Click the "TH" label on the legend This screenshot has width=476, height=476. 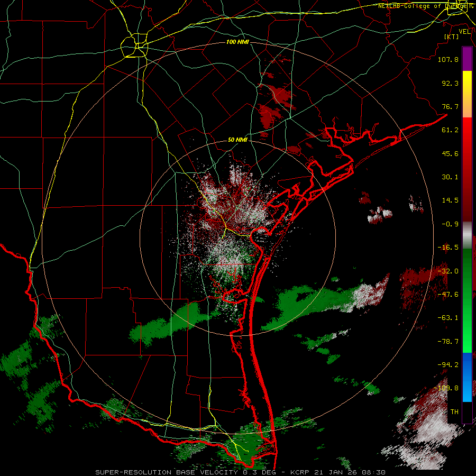(454, 412)
